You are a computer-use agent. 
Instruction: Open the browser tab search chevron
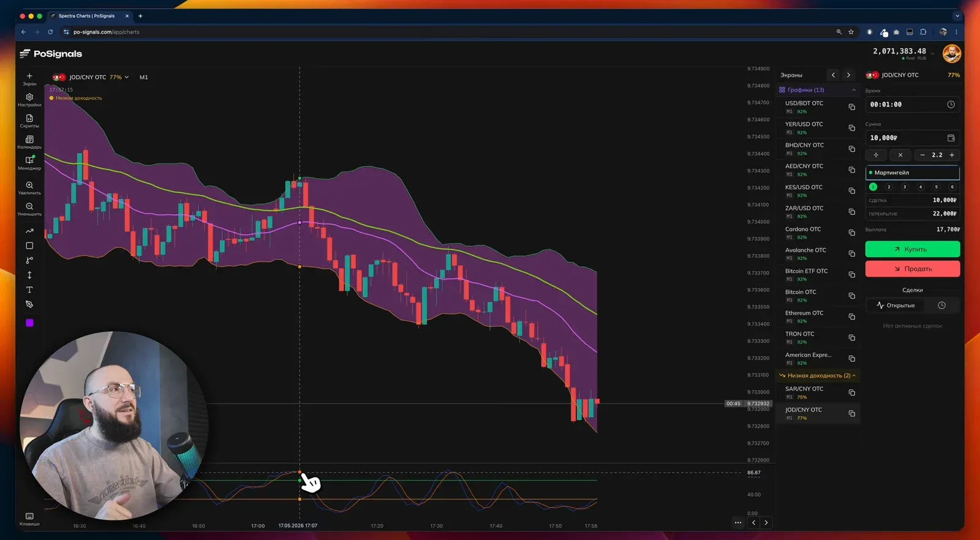point(957,16)
